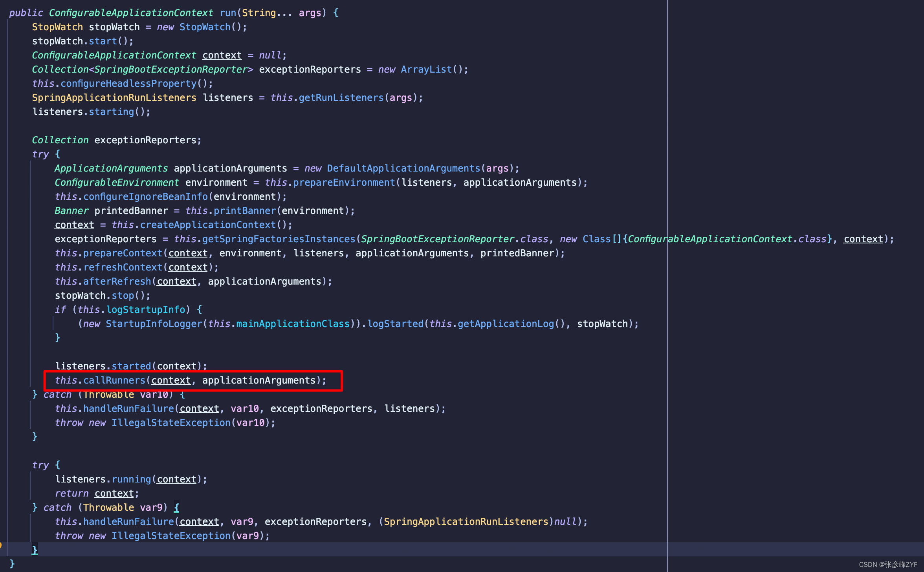Click 'starting' in listeners.starting()
Image resolution: width=924 pixels, height=572 pixels.
pyautogui.click(x=111, y=112)
